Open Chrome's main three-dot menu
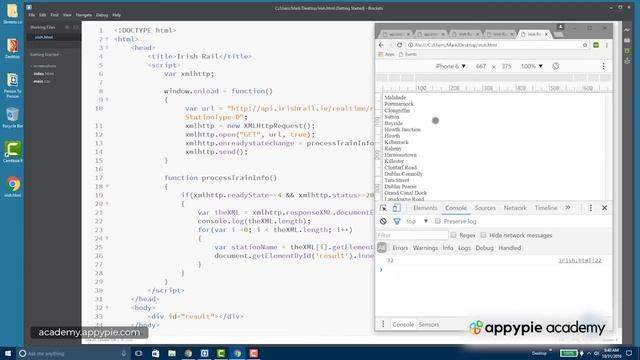Screen dimensions: 640x360 607,45
